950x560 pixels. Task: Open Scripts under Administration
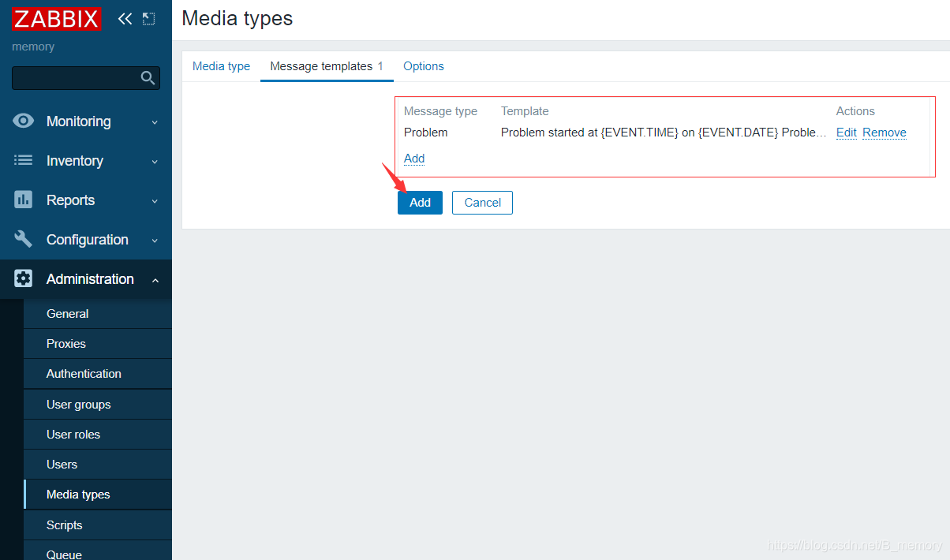(x=98, y=525)
